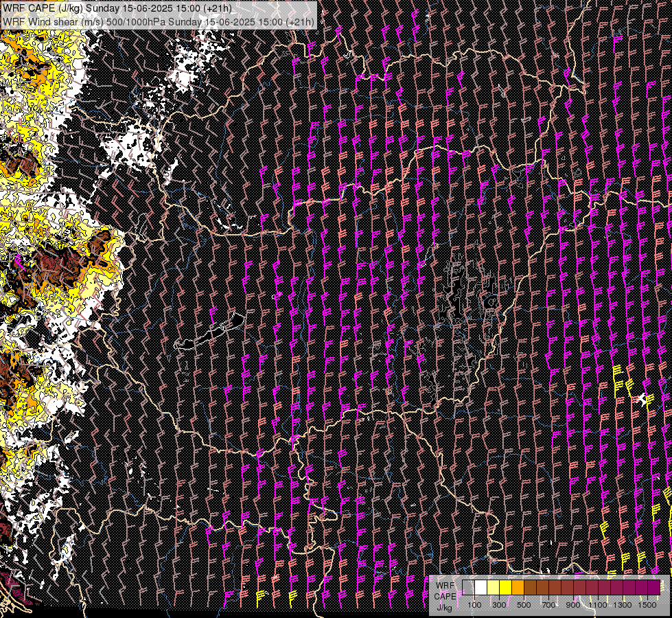This screenshot has height=618, width=672.
Task: Click the legend value 1300
Action: (623, 605)
